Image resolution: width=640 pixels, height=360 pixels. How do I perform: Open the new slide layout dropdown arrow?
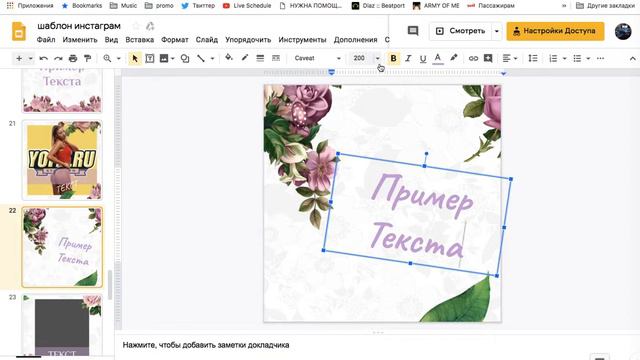click(x=31, y=59)
